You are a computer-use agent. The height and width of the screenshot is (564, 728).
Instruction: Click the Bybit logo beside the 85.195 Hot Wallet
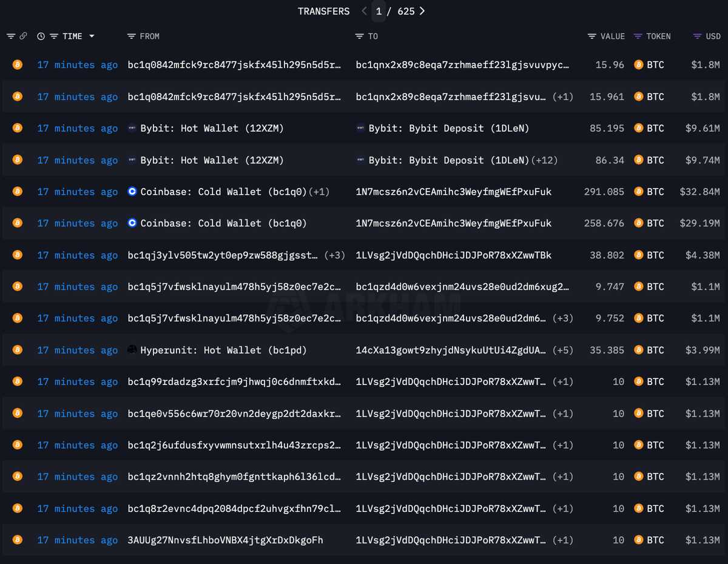coord(132,128)
